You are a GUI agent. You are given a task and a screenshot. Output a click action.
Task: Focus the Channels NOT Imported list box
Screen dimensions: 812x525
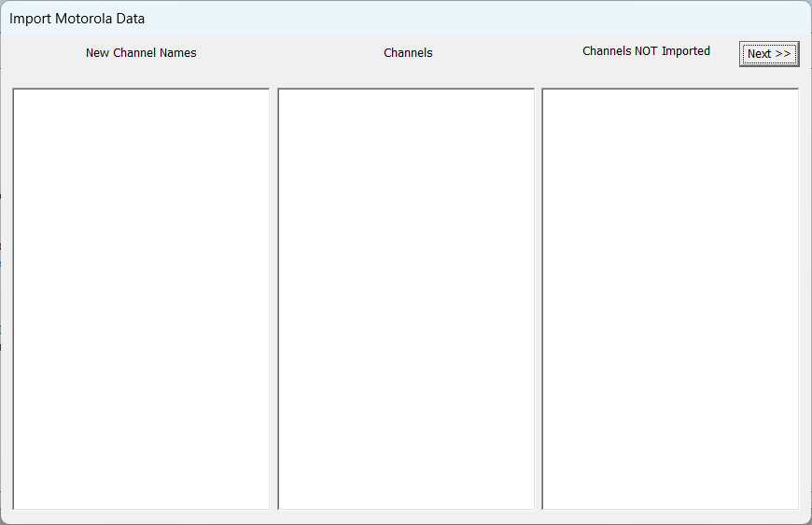click(x=670, y=299)
